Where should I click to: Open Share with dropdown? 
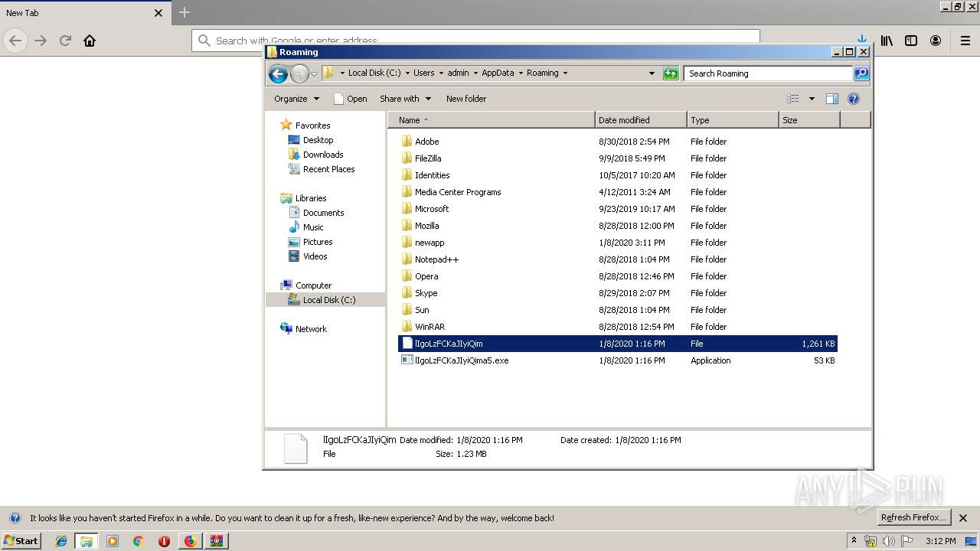pos(406,99)
